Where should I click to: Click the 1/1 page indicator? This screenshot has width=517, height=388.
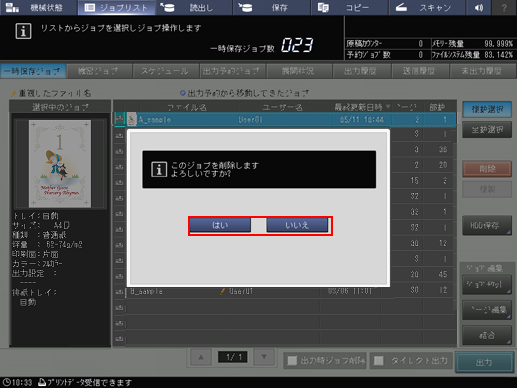click(x=232, y=357)
